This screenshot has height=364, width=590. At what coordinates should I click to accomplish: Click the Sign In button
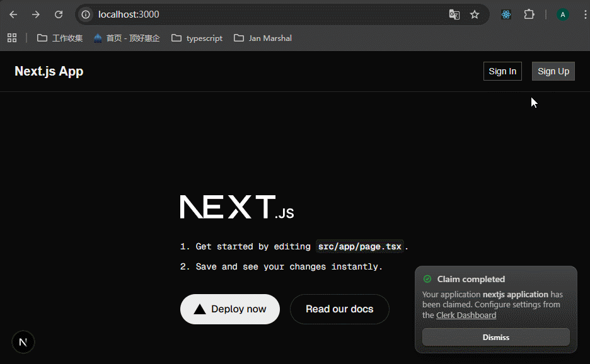pyautogui.click(x=502, y=71)
